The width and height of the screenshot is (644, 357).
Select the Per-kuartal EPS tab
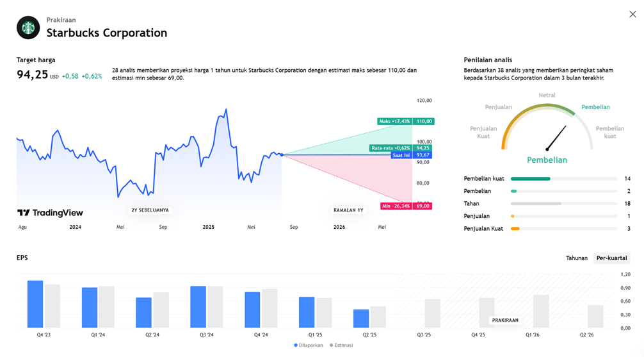[x=611, y=258]
